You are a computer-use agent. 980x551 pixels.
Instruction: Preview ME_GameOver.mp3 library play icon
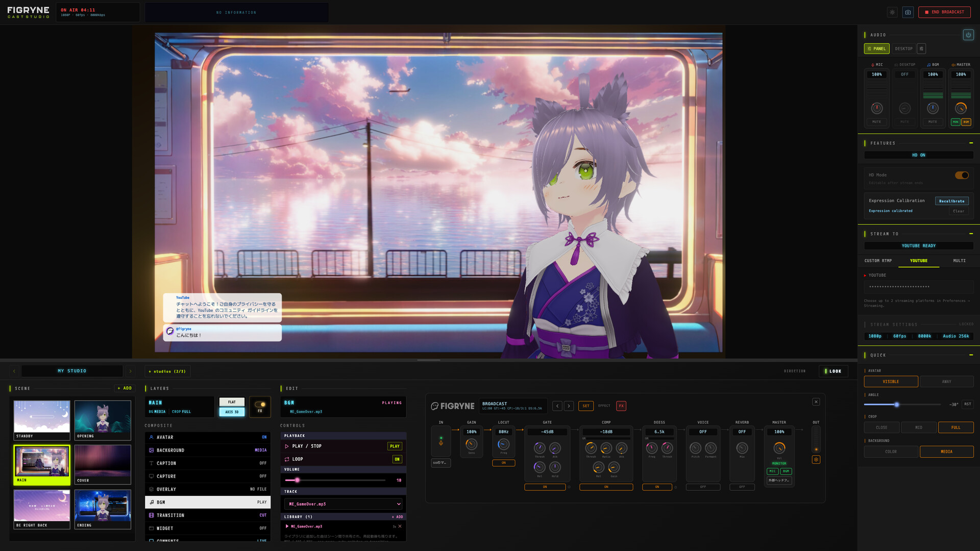(x=287, y=527)
